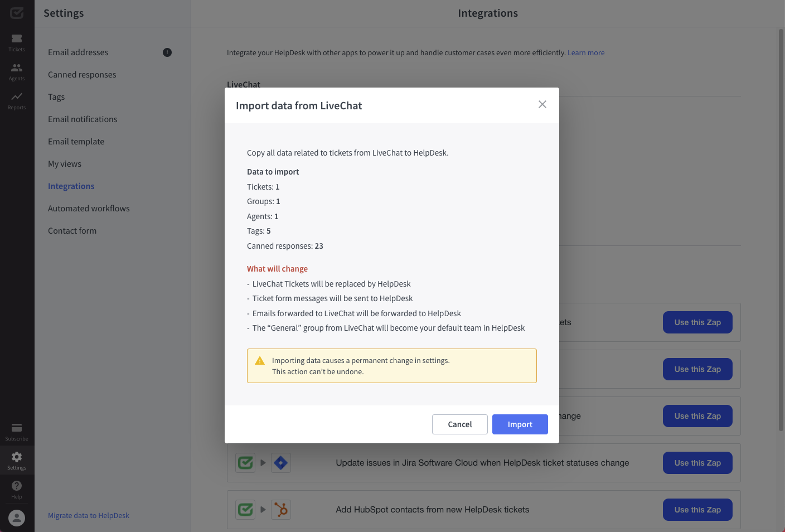Image resolution: width=785 pixels, height=532 pixels.
Task: Click 'Tickets: 1' in import data
Action: point(263,187)
